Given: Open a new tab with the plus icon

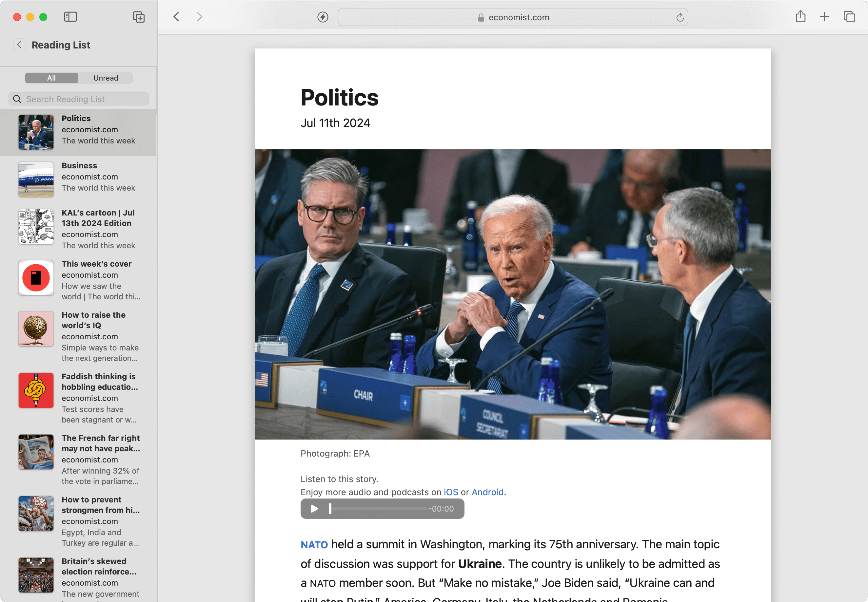Looking at the screenshot, I should point(825,17).
